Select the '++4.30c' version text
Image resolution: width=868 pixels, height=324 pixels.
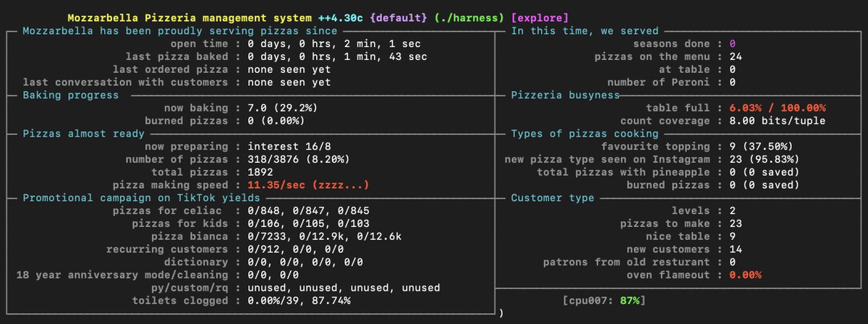(340, 17)
